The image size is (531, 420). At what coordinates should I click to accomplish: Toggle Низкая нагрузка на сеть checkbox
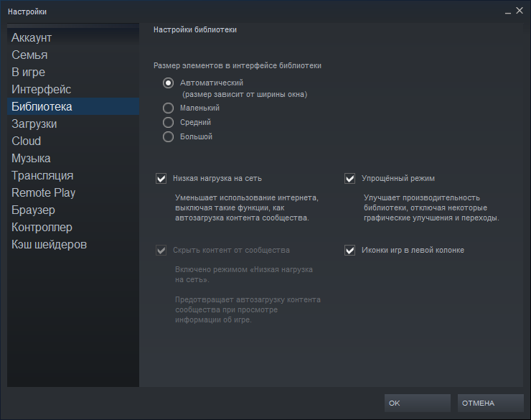[161, 179]
